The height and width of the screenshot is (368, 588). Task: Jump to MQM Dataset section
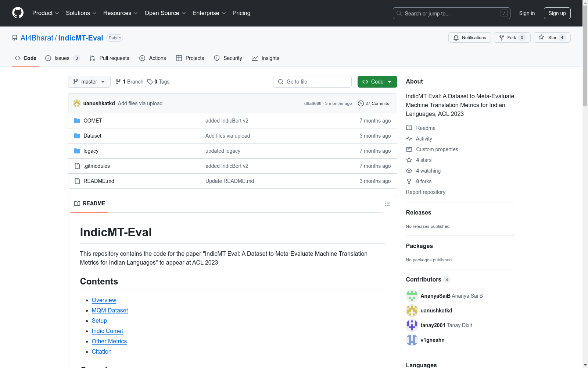tap(110, 311)
